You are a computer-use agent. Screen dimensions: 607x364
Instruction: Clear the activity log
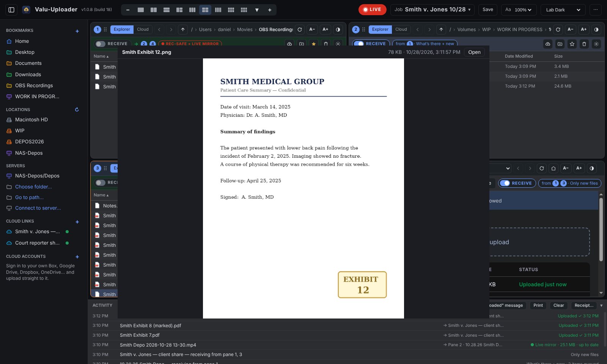click(x=558, y=306)
